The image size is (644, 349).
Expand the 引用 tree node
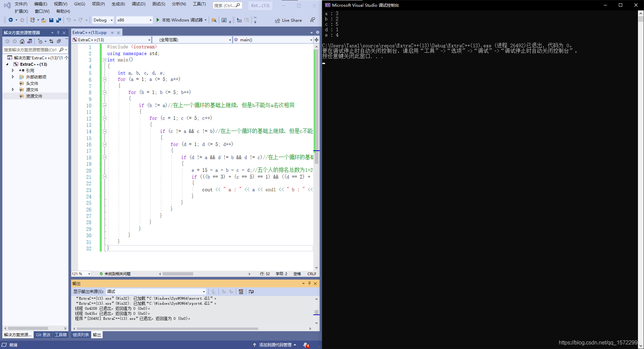[x=13, y=70]
